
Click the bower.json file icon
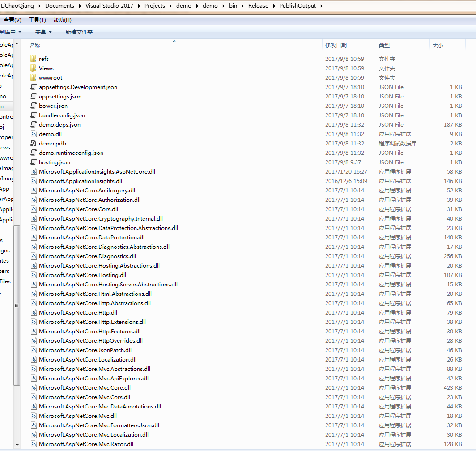coord(34,106)
